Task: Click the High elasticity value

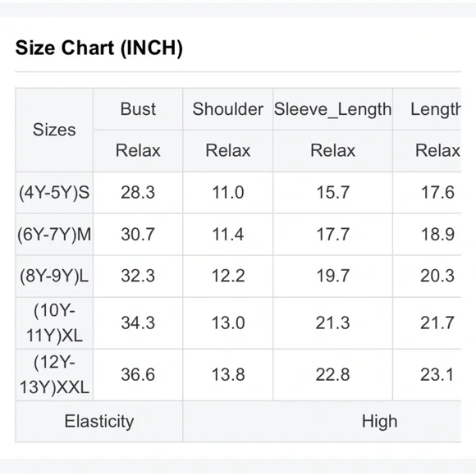Action: 379,421
